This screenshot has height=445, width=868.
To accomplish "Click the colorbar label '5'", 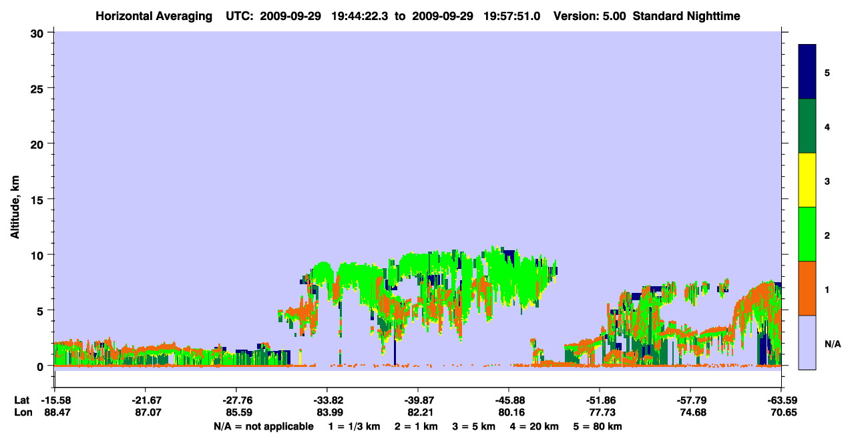I will pyautogui.click(x=827, y=72).
